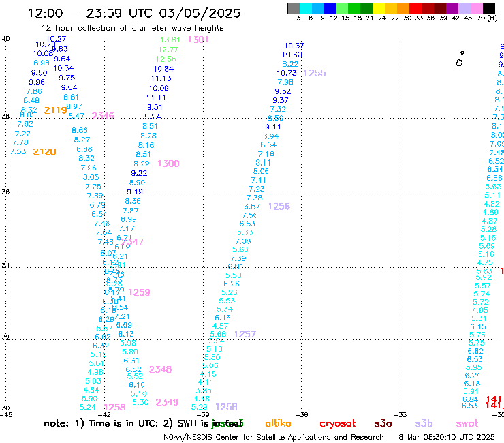This screenshot has height=443, width=504.
Task: Select the longitude axis label -36
Action: pos(302,415)
